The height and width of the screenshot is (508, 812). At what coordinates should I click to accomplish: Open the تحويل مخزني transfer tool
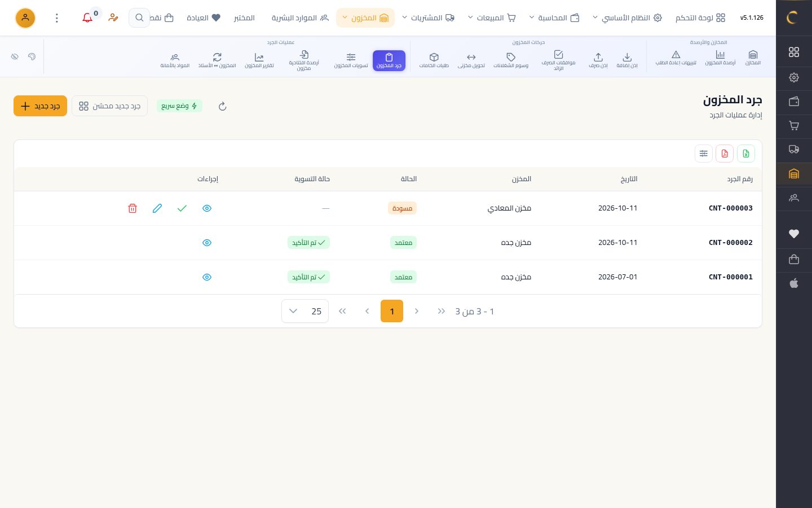471,60
